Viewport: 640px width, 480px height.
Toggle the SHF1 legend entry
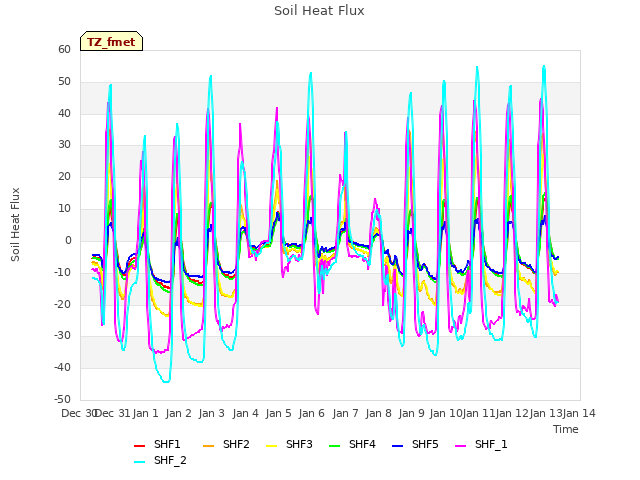tap(157, 444)
